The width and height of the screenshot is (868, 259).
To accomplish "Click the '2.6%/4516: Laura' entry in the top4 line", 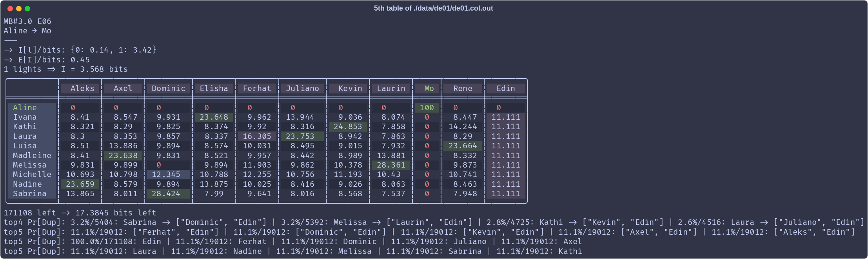I will (x=716, y=222).
